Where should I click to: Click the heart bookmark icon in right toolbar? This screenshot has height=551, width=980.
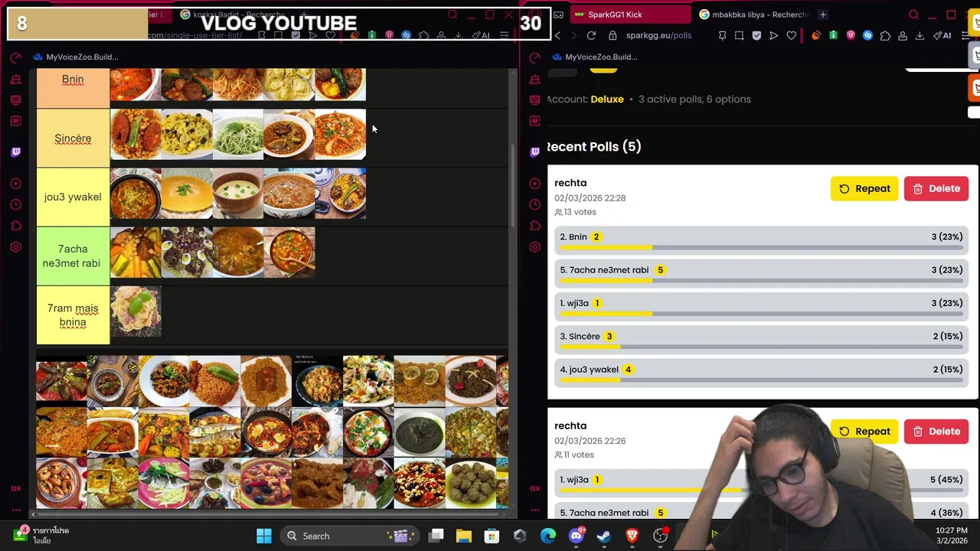[x=791, y=35]
